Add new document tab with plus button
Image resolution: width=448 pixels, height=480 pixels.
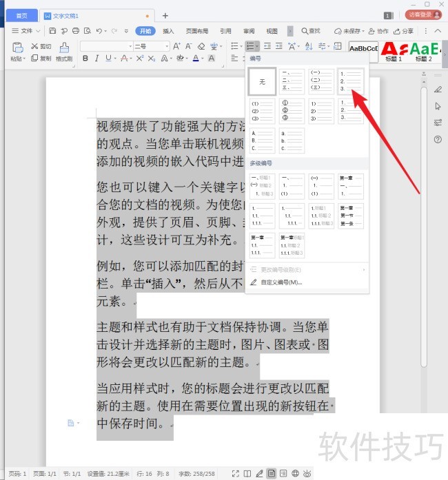pos(165,16)
